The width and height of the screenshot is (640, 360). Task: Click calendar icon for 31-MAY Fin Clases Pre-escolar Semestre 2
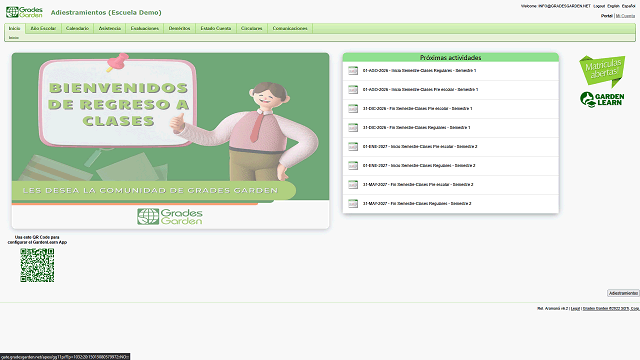[353, 184]
